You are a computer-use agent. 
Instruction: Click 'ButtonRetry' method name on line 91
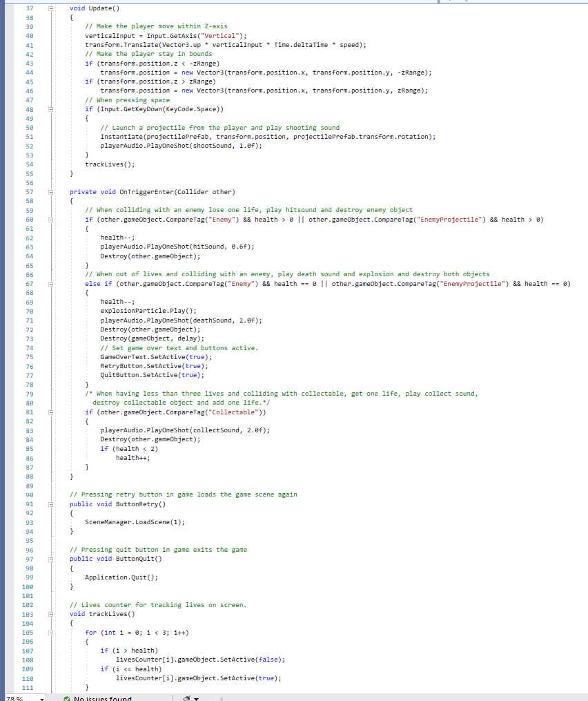[137, 504]
